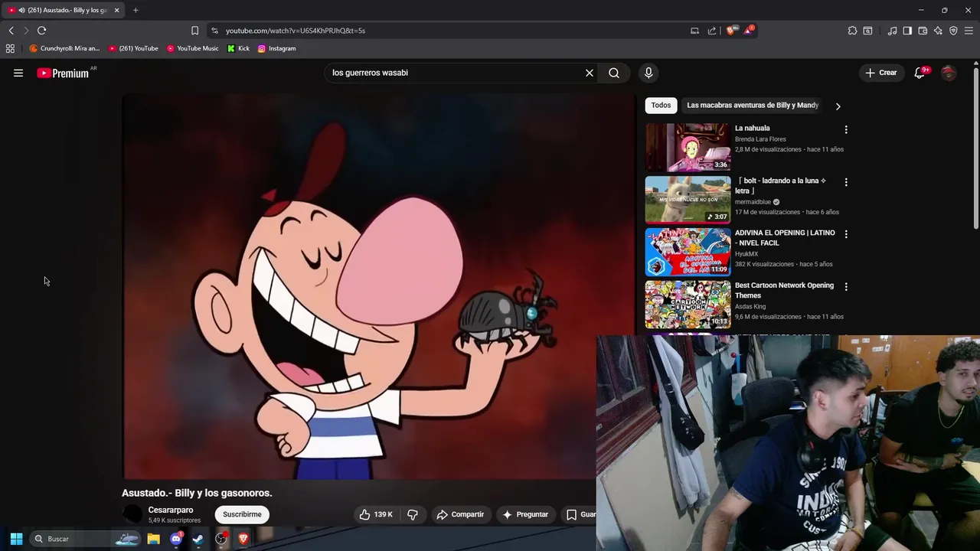
Task: Open options for Best Cartoon Network Opening Themes
Action: pos(846,287)
